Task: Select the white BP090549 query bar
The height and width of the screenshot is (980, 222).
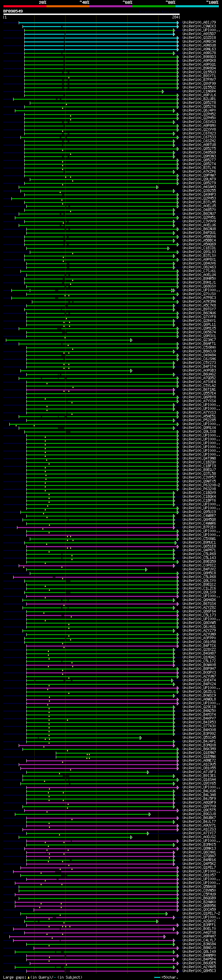Action: pos(92,15)
